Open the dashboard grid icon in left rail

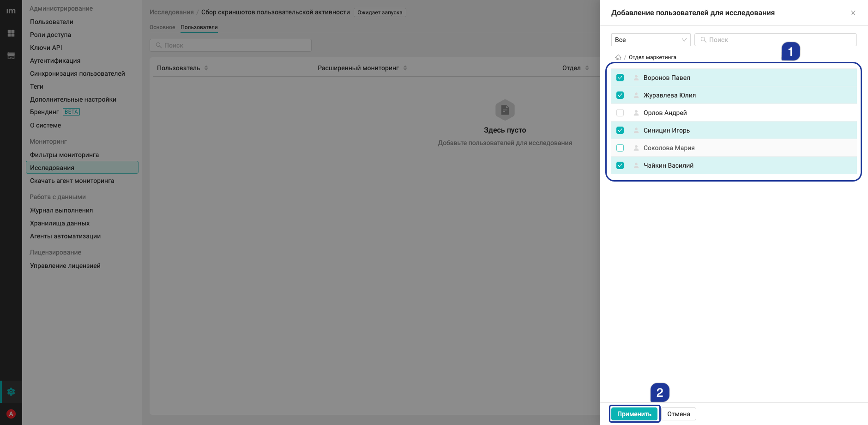(11, 33)
